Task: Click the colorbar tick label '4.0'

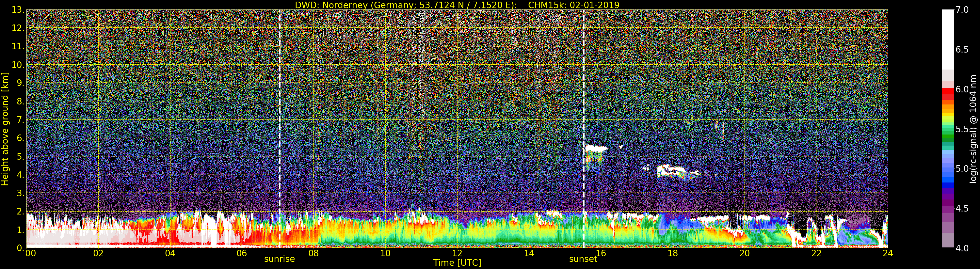Action: (x=962, y=248)
